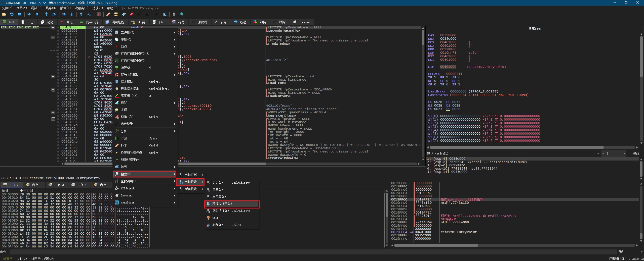The height and width of the screenshot is (261, 644).
Task: Switch to the 内存布局 tab
Action: pyautogui.click(x=90, y=22)
